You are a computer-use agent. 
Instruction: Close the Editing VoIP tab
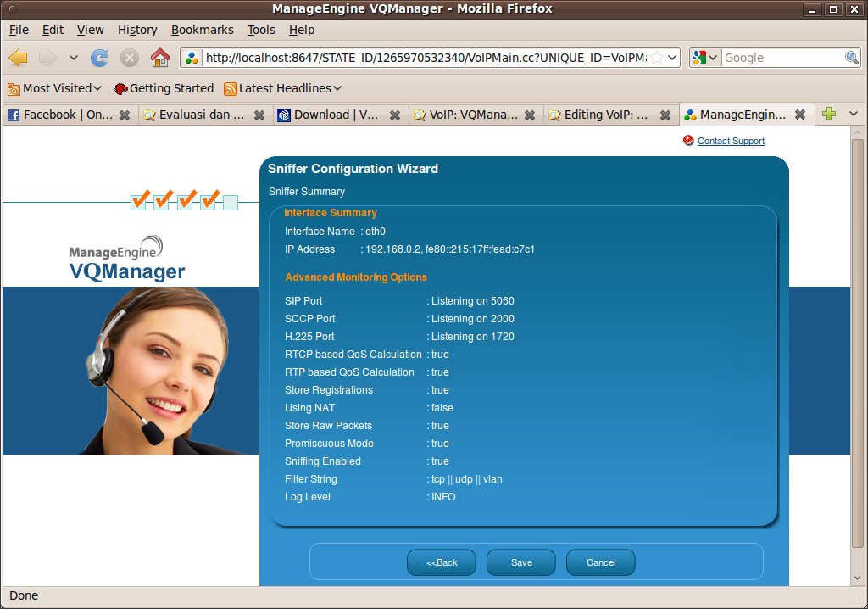click(x=665, y=115)
